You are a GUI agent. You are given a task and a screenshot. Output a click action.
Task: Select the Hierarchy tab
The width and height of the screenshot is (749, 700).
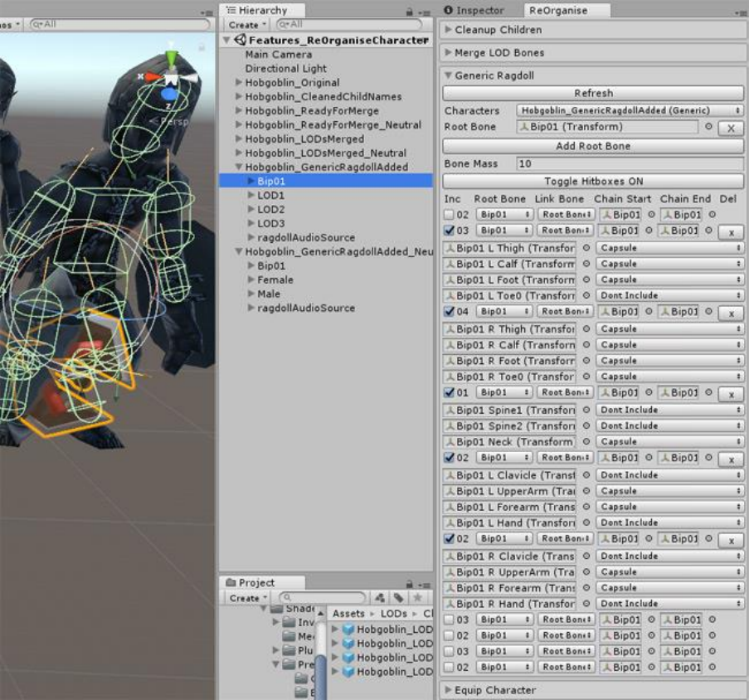(262, 11)
